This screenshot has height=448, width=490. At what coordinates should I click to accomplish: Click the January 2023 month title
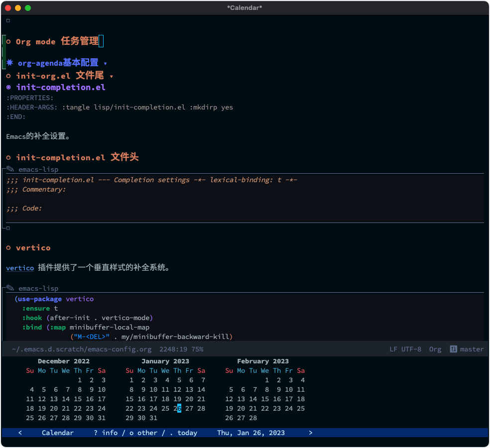pyautogui.click(x=165, y=361)
